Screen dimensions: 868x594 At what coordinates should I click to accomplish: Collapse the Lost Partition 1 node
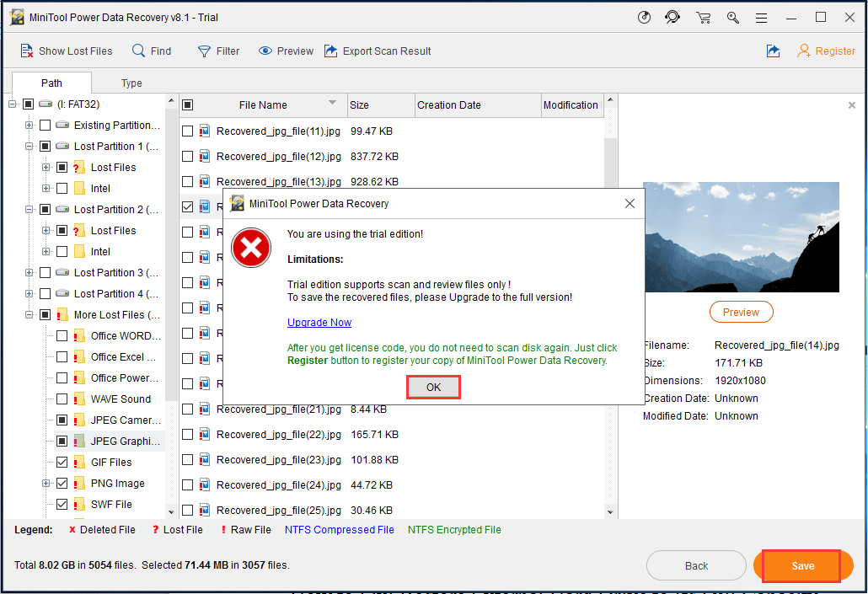(x=27, y=146)
